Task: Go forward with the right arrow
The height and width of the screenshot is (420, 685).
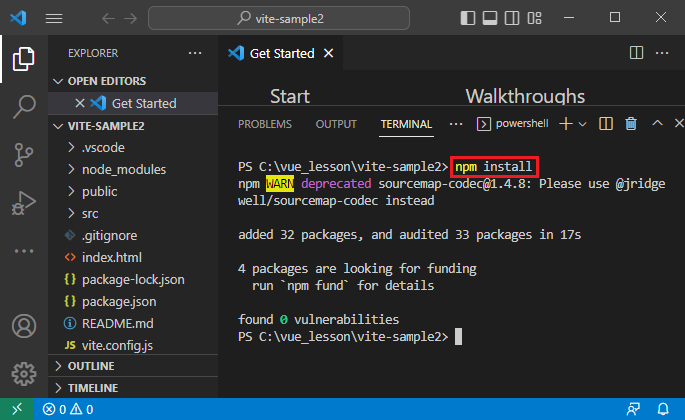Action: [x=131, y=18]
